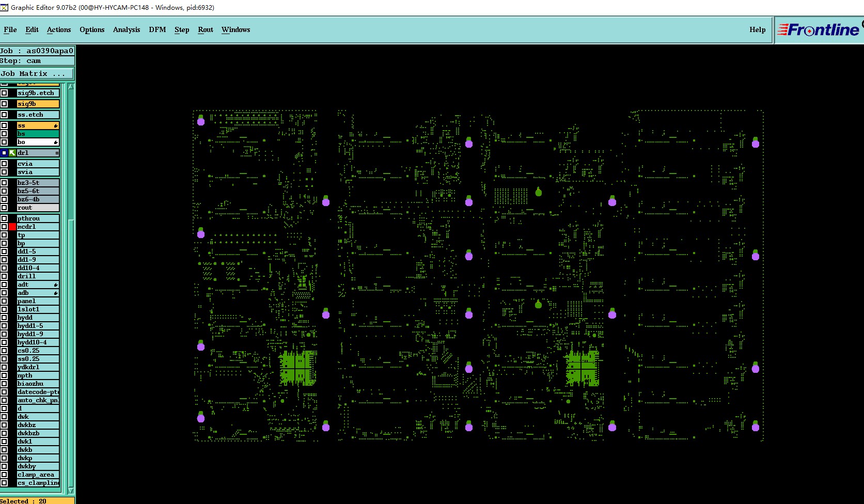The width and height of the screenshot is (864, 504).
Task: Click the hand icon on ss layer
Action: pos(56,126)
